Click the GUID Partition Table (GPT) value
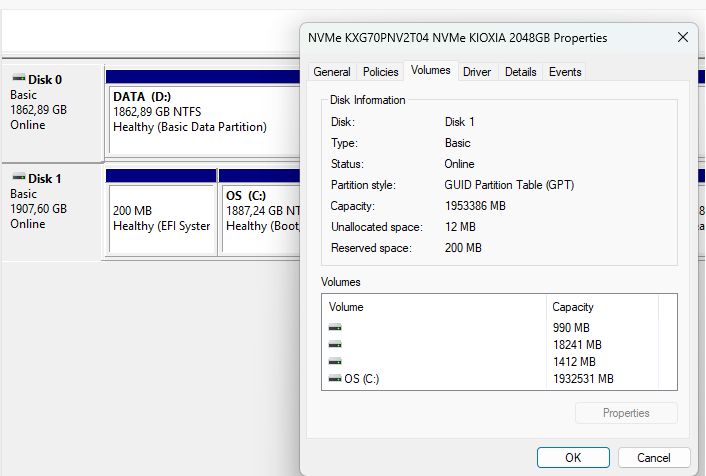The width and height of the screenshot is (706, 476). (509, 185)
